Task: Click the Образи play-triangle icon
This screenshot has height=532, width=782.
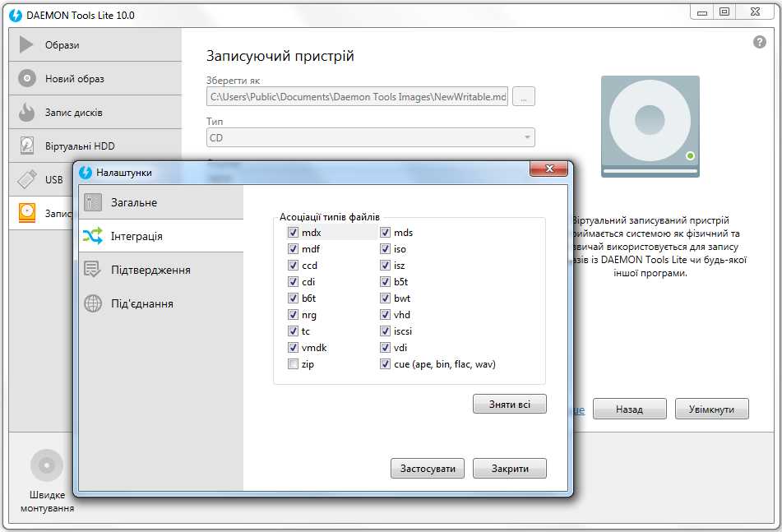Action: pos(27,45)
